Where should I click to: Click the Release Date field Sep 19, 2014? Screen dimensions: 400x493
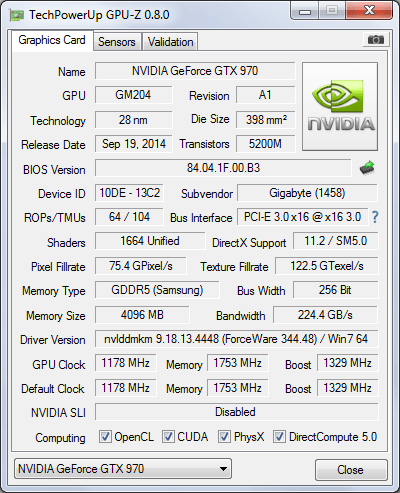click(x=133, y=144)
